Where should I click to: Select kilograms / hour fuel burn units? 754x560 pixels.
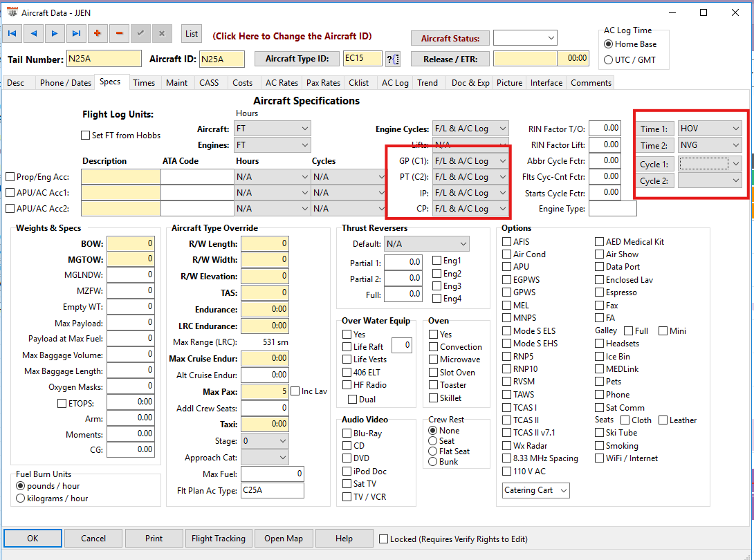pyautogui.click(x=21, y=498)
